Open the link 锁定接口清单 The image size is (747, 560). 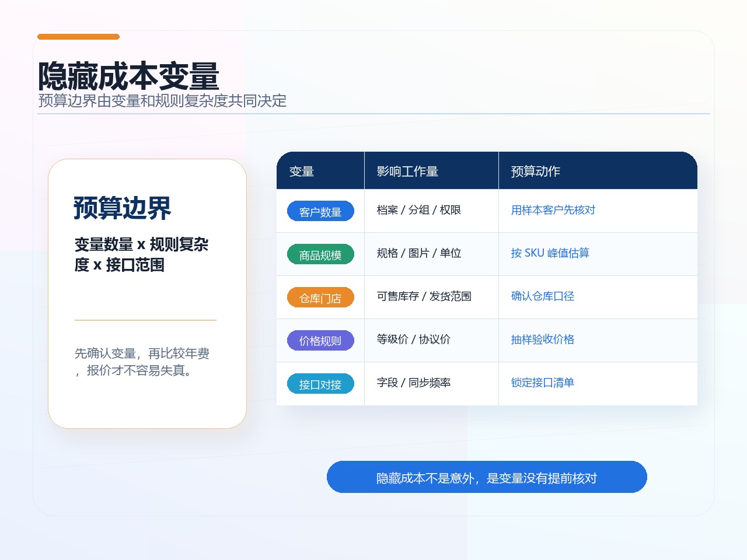[x=542, y=383]
